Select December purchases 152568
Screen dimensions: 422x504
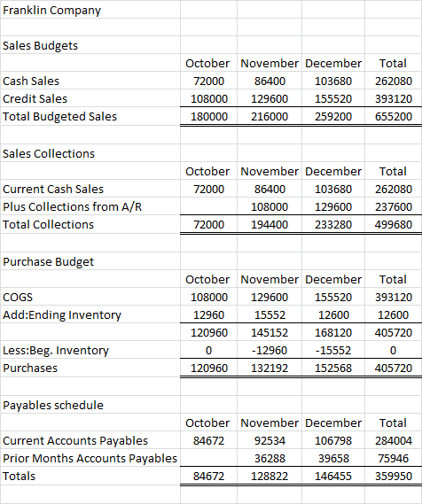(333, 368)
